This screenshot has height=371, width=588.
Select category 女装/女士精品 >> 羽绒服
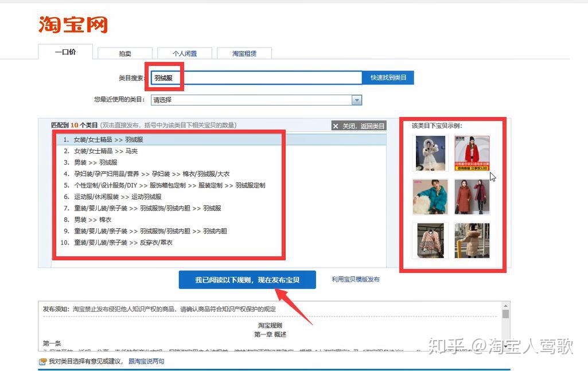click(107, 139)
